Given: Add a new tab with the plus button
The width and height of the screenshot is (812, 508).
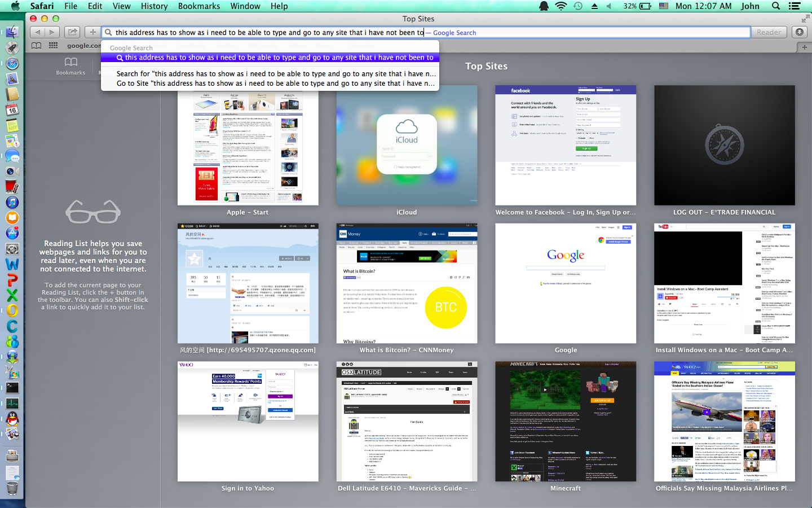Looking at the screenshot, I should click(x=805, y=47).
